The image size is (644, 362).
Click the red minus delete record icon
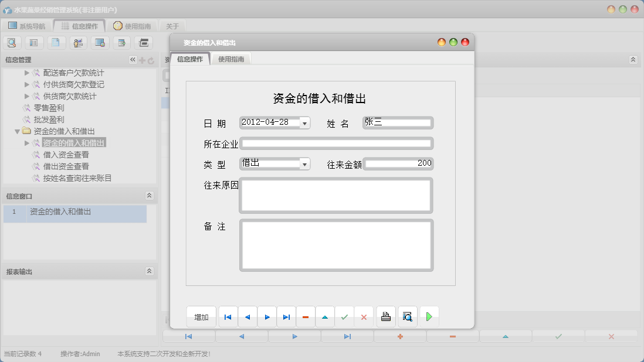[x=306, y=317]
